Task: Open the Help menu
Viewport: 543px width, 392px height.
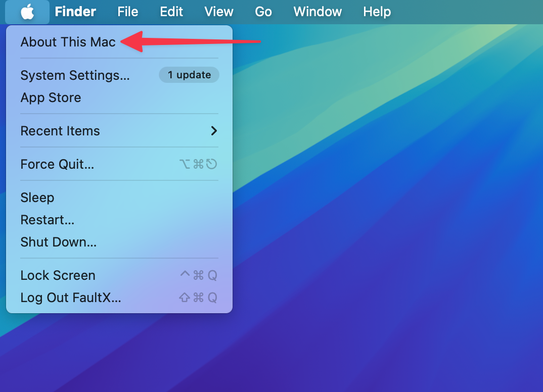Action: [377, 12]
